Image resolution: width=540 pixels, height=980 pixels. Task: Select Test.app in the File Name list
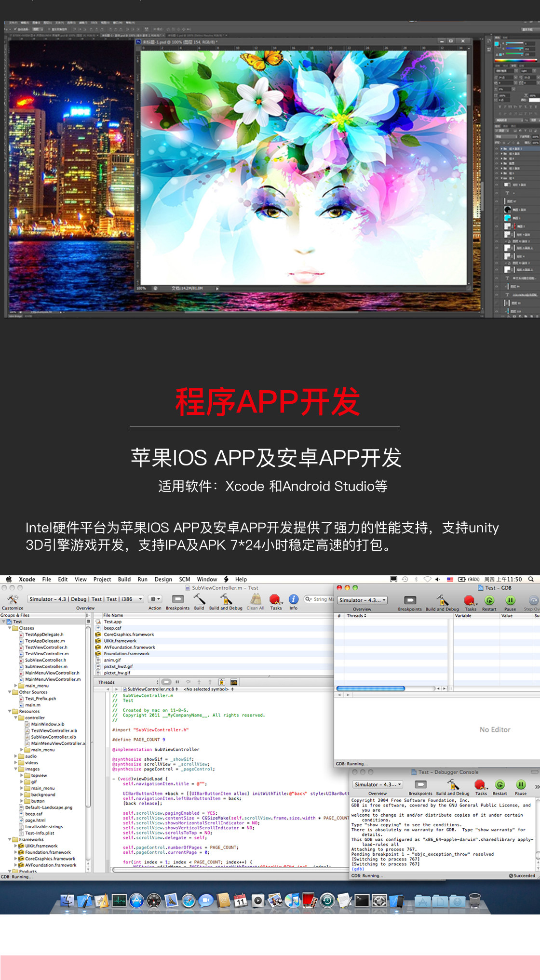pyautogui.click(x=113, y=622)
